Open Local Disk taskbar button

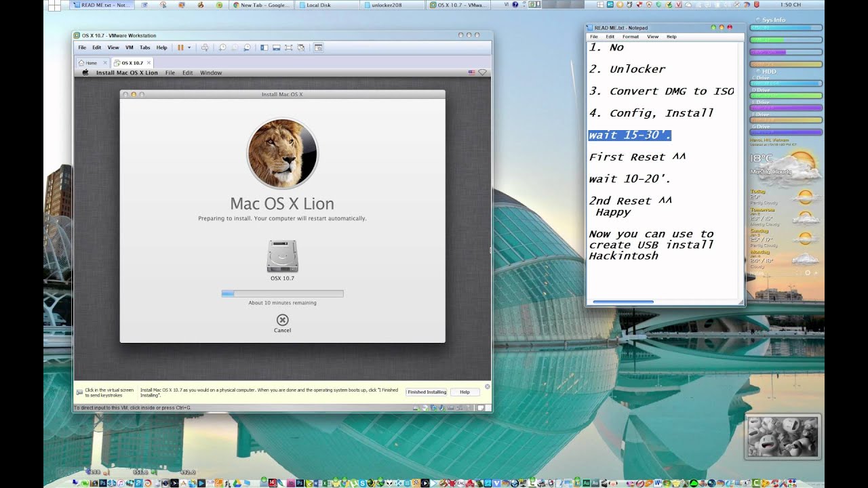328,5
